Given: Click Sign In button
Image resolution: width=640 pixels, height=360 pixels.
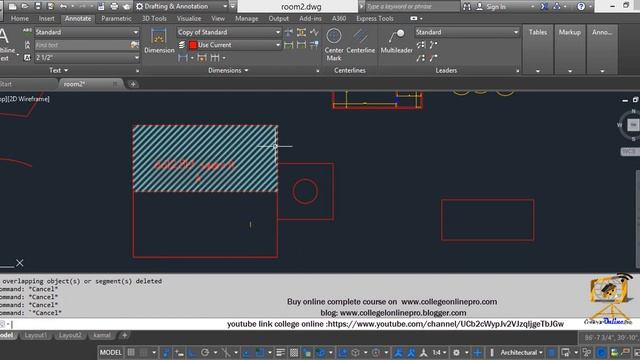Looking at the screenshot, I should [491, 6].
